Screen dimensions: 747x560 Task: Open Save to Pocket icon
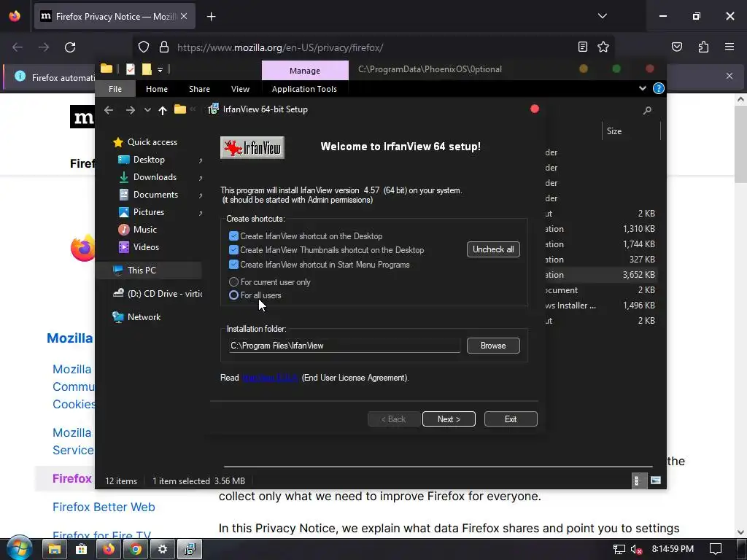[x=676, y=47]
